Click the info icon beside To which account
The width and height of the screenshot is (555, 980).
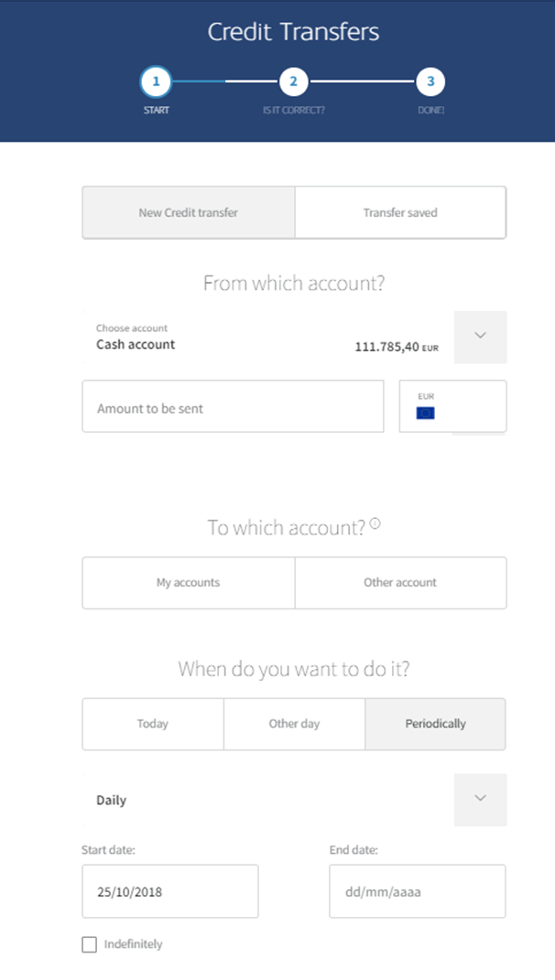[x=375, y=523]
